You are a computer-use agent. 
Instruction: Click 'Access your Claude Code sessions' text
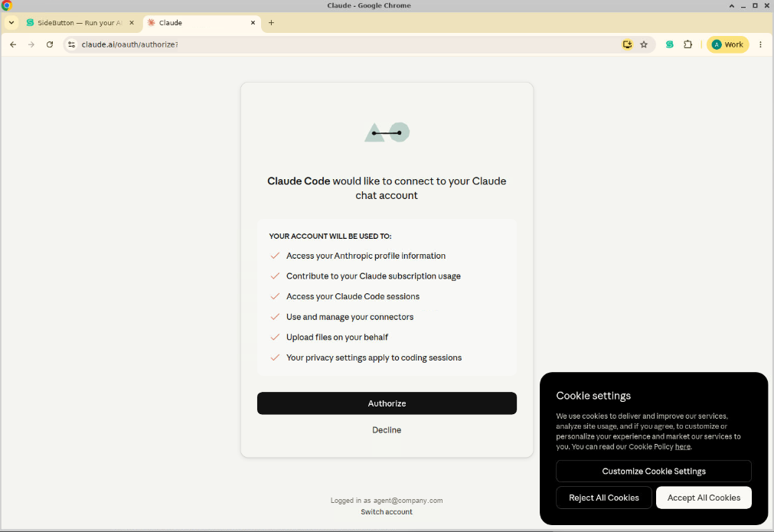pyautogui.click(x=353, y=296)
